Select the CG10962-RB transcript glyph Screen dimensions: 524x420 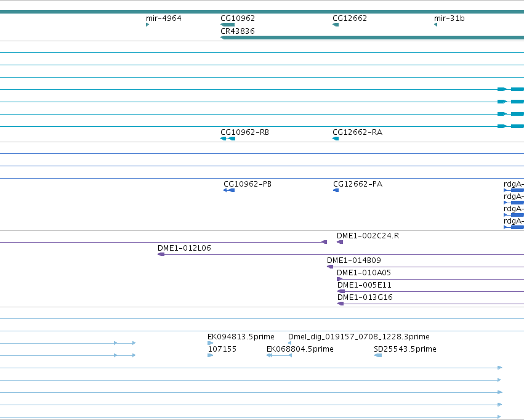[x=228, y=139]
